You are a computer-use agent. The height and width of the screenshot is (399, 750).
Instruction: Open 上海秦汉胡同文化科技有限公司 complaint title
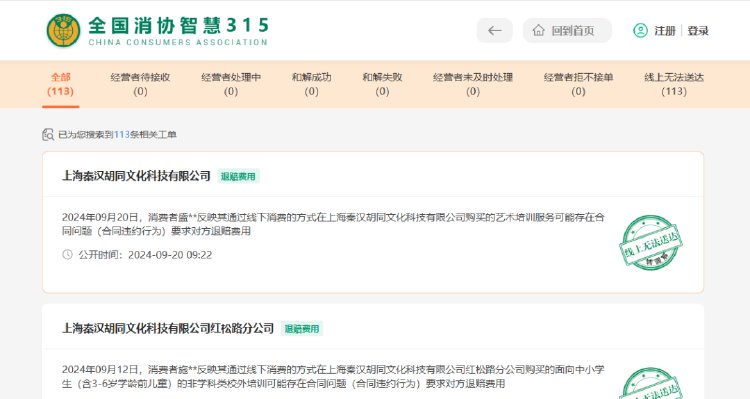click(x=136, y=176)
